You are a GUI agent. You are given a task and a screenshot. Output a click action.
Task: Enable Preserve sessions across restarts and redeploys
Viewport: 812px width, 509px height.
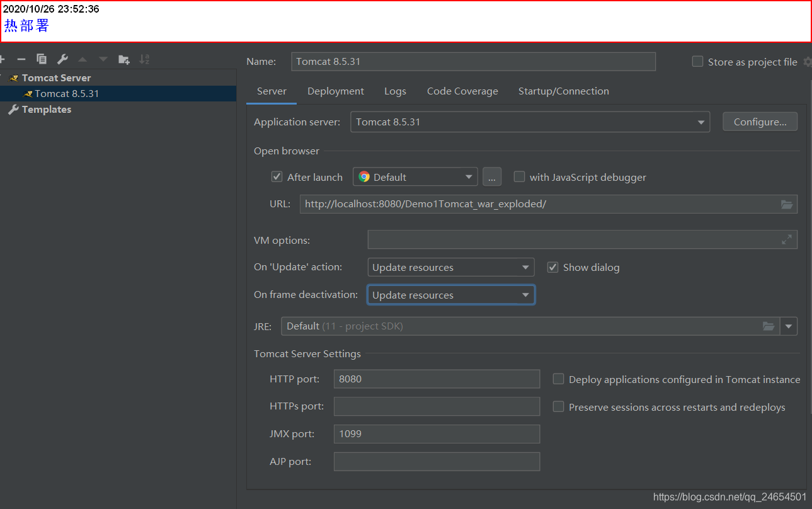click(558, 407)
